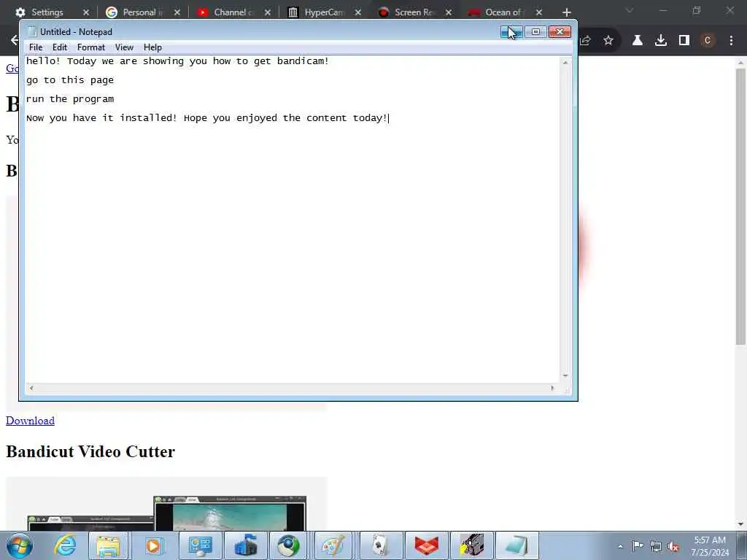Open Solitaire cards taskbar icon

pos(380,545)
